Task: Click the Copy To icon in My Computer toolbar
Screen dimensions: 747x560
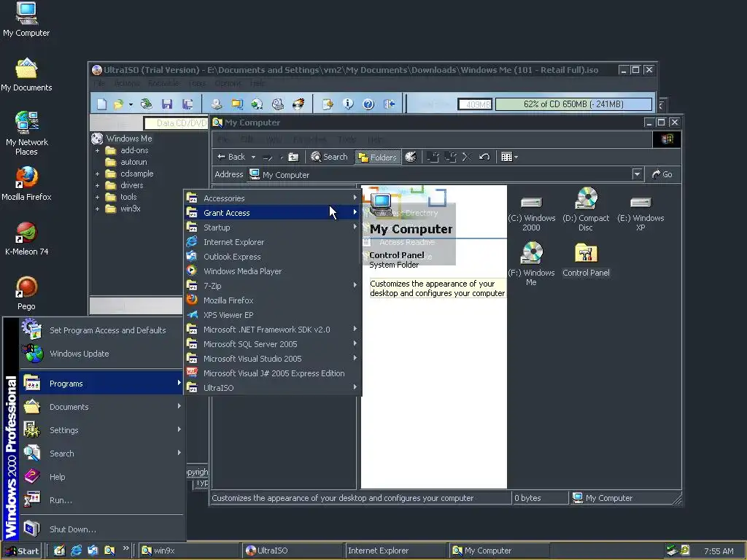Action: [449, 157]
